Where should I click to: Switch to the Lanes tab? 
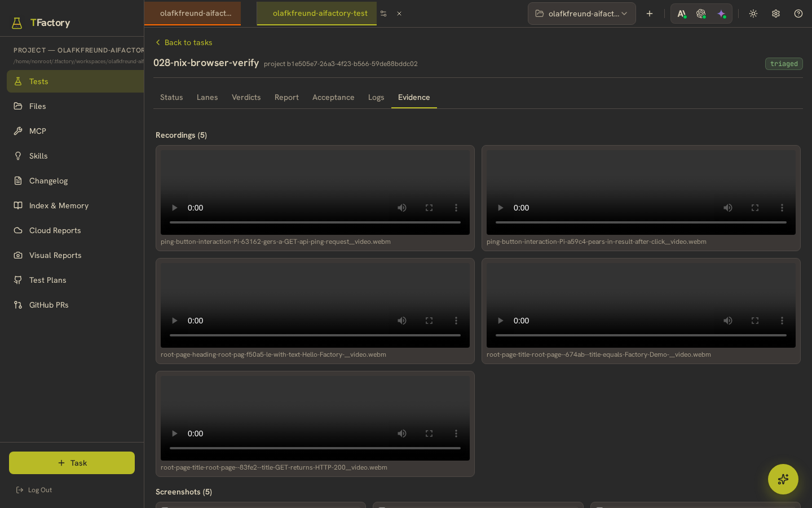click(x=208, y=97)
